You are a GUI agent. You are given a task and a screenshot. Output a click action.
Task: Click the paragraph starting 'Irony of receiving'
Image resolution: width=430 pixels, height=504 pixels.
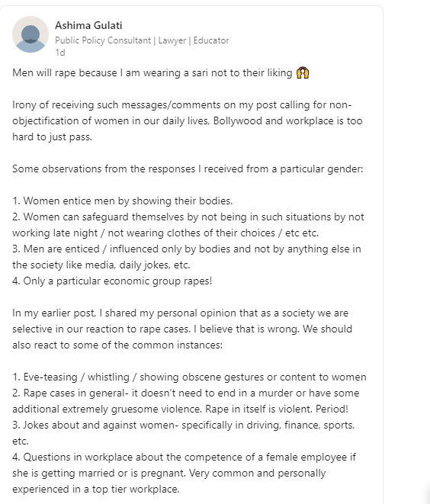click(x=188, y=121)
